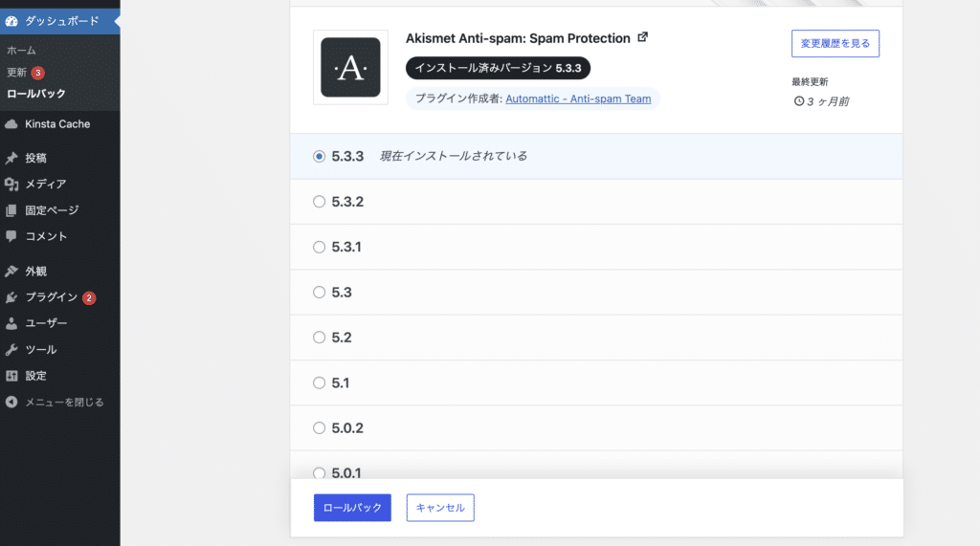Click the Plugins plug icon
This screenshot has height=546, width=980.
(11, 297)
